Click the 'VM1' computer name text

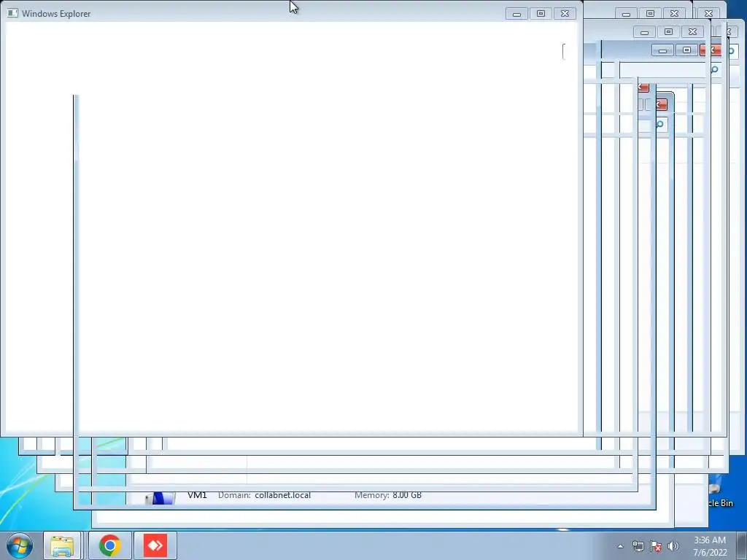pyautogui.click(x=197, y=495)
